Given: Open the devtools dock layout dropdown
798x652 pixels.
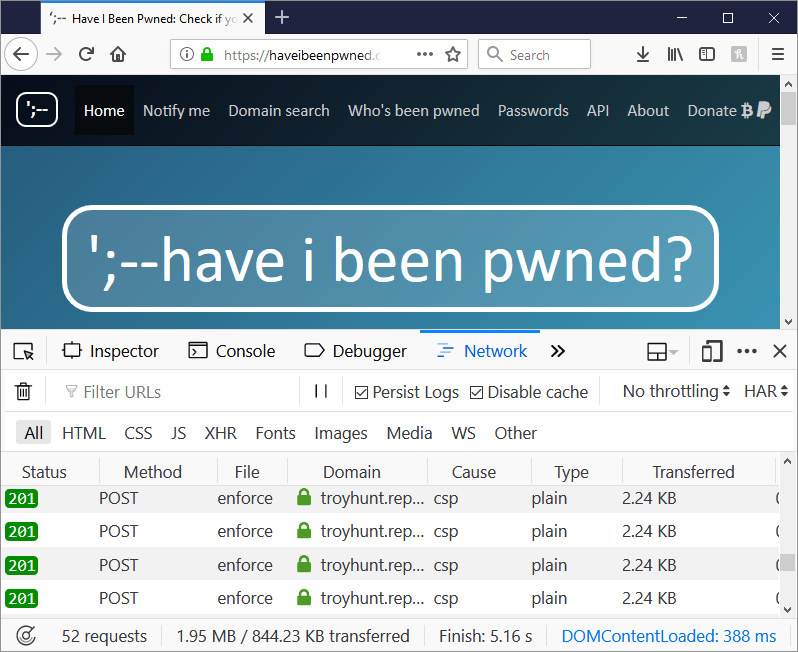Looking at the screenshot, I should click(662, 351).
